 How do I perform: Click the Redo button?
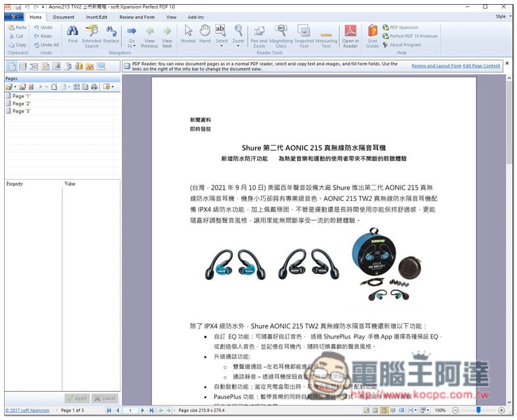[43, 36]
